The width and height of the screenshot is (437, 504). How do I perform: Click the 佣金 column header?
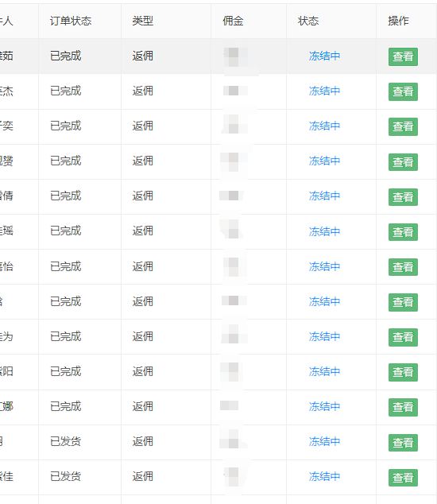233,21
